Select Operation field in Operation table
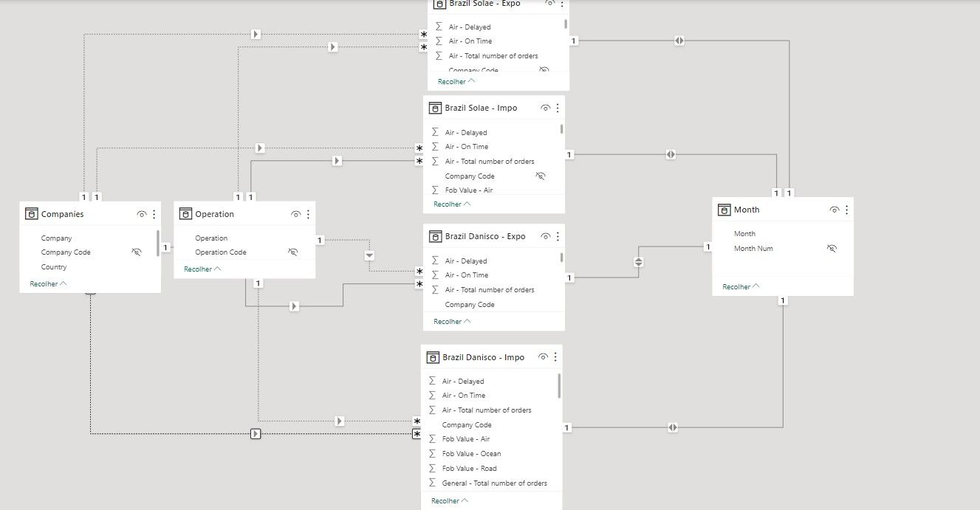This screenshot has height=510, width=980. click(x=211, y=238)
